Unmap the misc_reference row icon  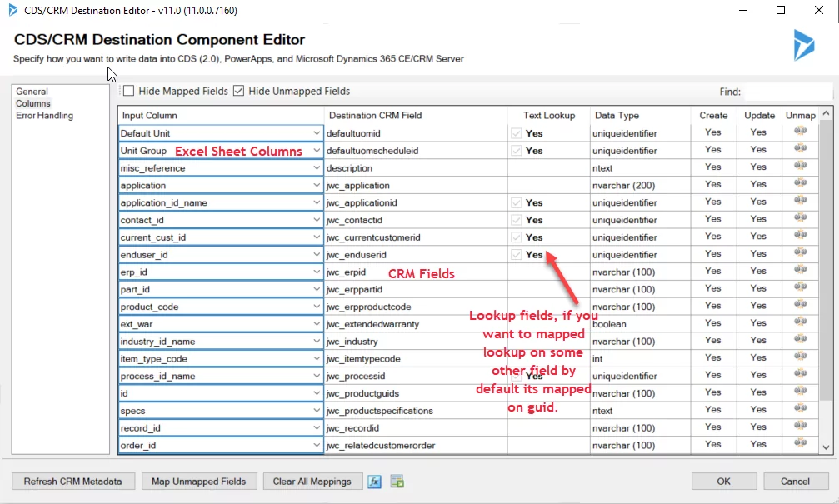801,166
